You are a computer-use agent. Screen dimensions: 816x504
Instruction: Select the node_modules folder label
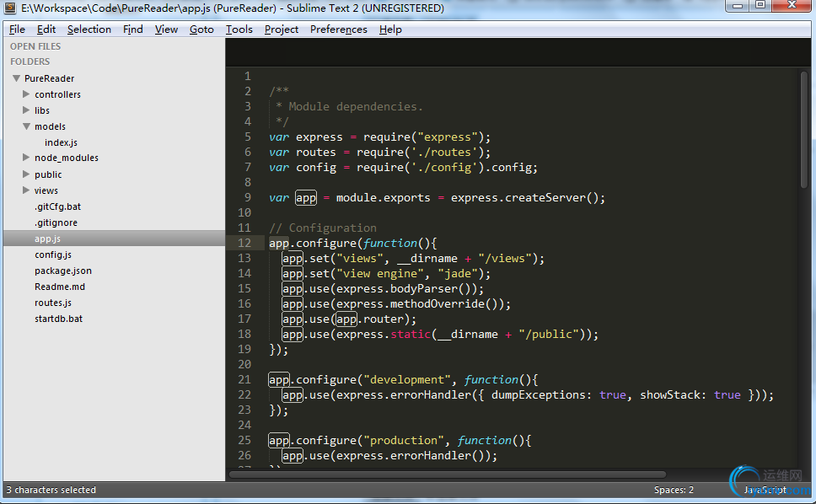[x=67, y=158]
